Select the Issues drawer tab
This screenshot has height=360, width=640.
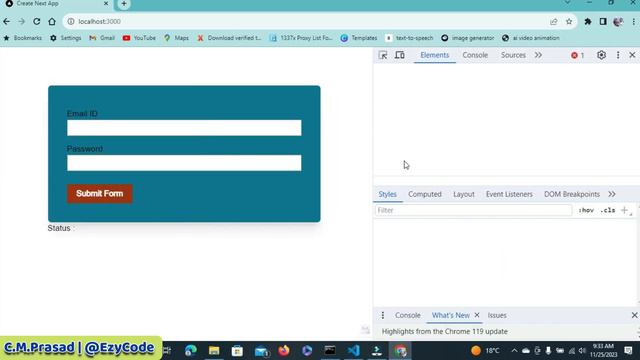(497, 315)
